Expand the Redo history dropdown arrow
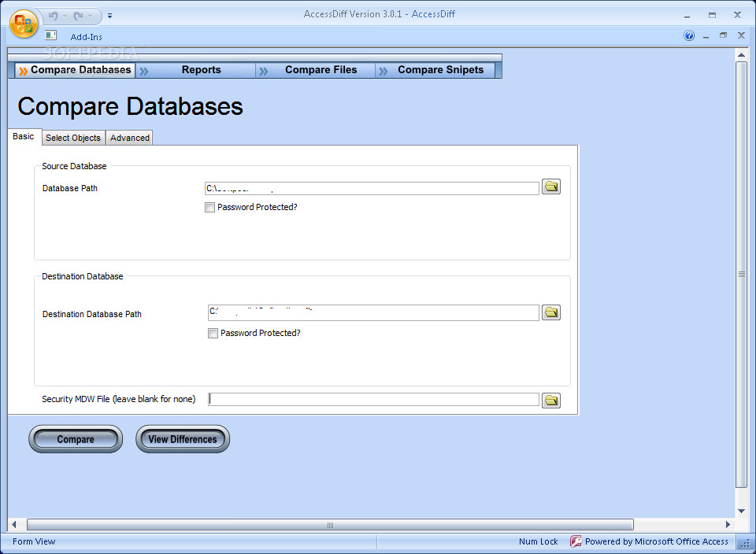756x554 pixels. pos(90,16)
